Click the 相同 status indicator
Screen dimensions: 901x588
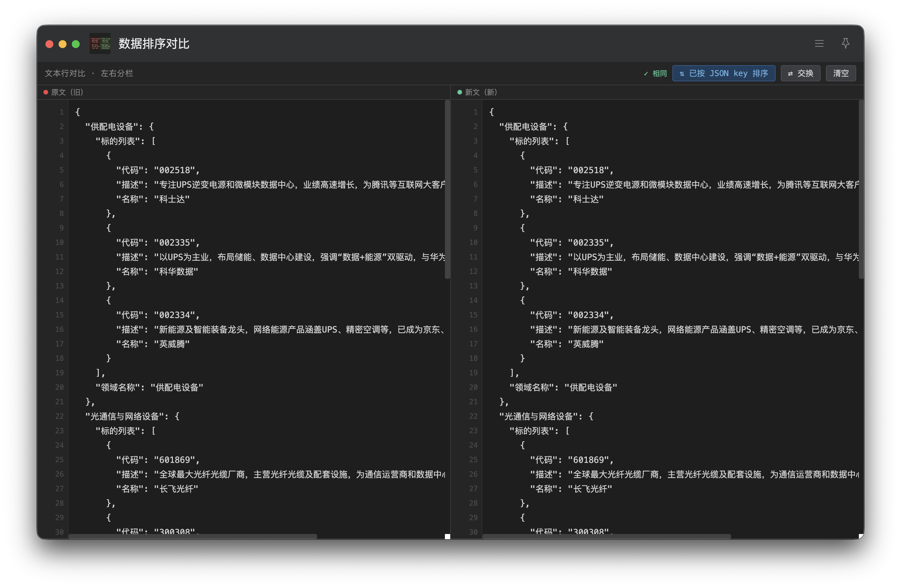pos(655,73)
